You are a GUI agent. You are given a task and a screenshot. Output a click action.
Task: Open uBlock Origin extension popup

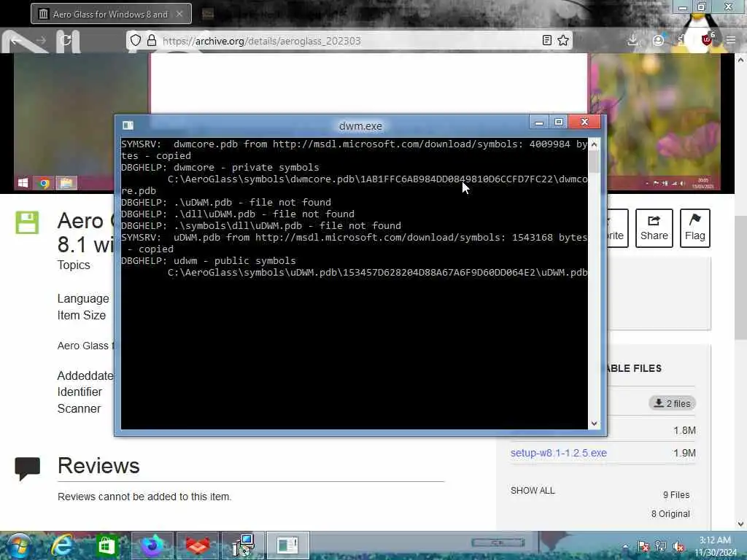[707, 39]
